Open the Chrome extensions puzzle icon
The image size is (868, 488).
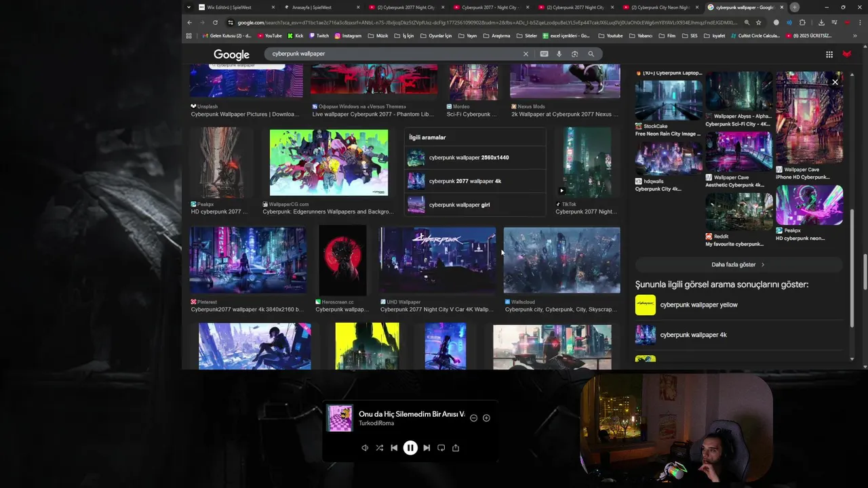click(802, 22)
